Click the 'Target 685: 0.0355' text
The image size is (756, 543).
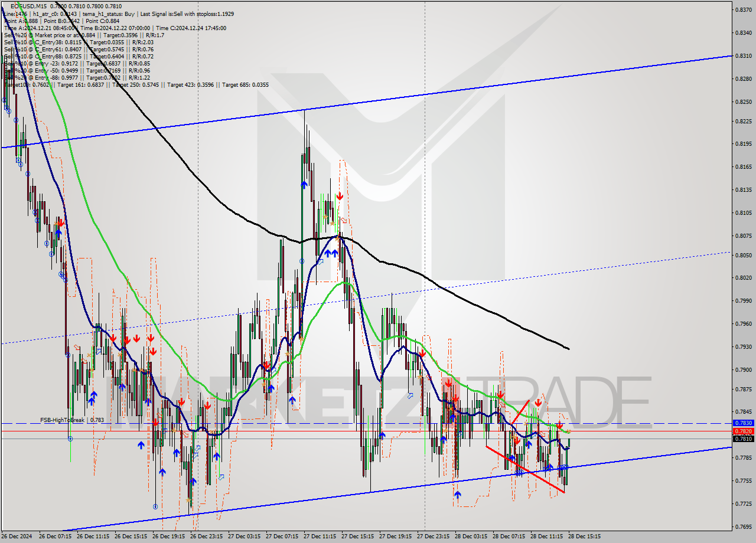(x=244, y=85)
